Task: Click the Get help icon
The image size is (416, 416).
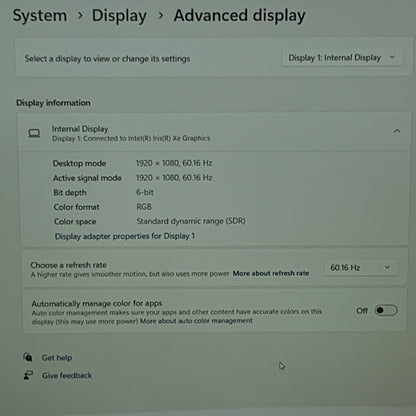Action: tap(28, 357)
